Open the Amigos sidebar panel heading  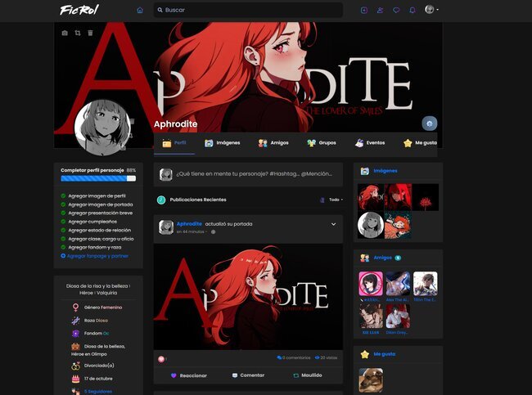point(383,258)
